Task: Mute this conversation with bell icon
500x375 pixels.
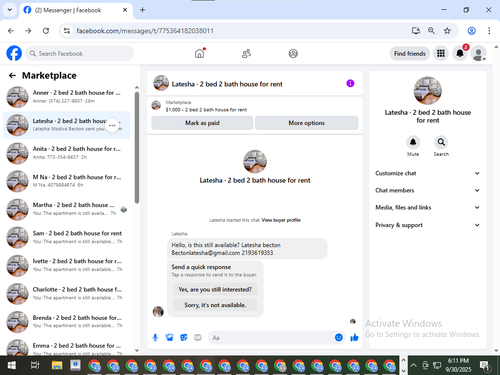Action: tap(413, 142)
